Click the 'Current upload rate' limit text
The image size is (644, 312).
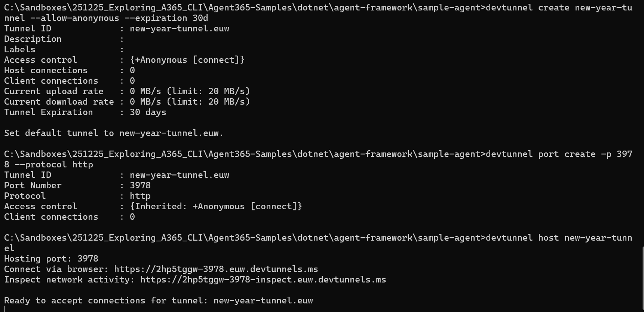[208, 91]
